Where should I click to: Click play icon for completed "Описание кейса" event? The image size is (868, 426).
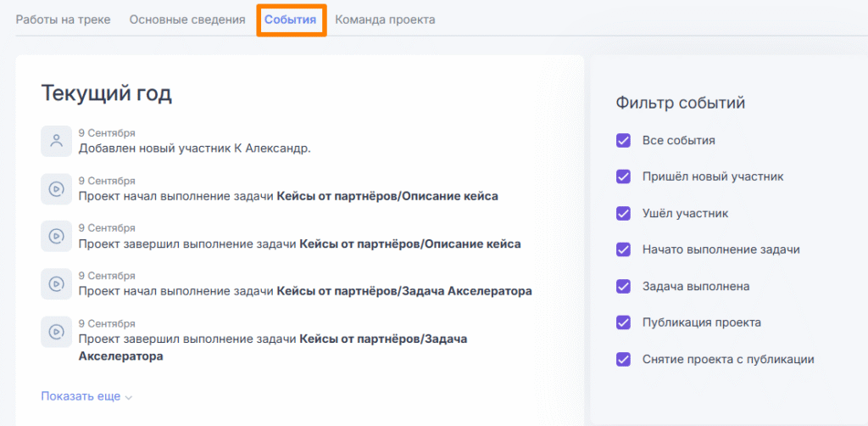pos(56,237)
